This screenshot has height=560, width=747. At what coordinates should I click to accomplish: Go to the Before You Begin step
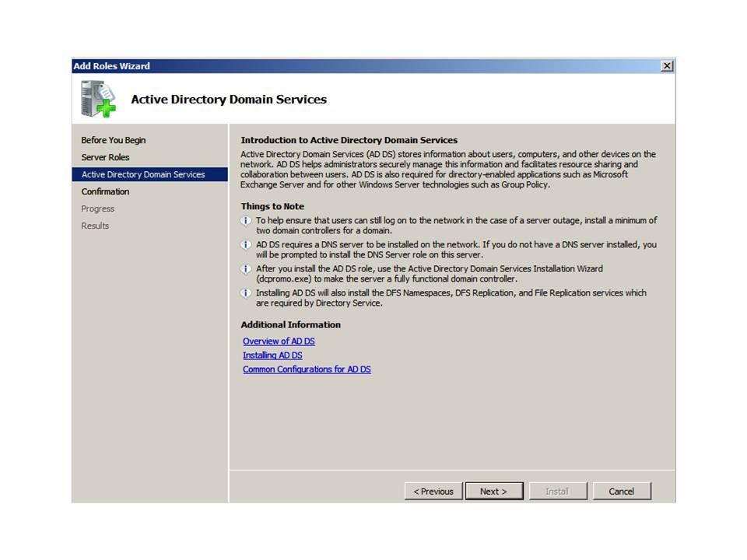[114, 140]
